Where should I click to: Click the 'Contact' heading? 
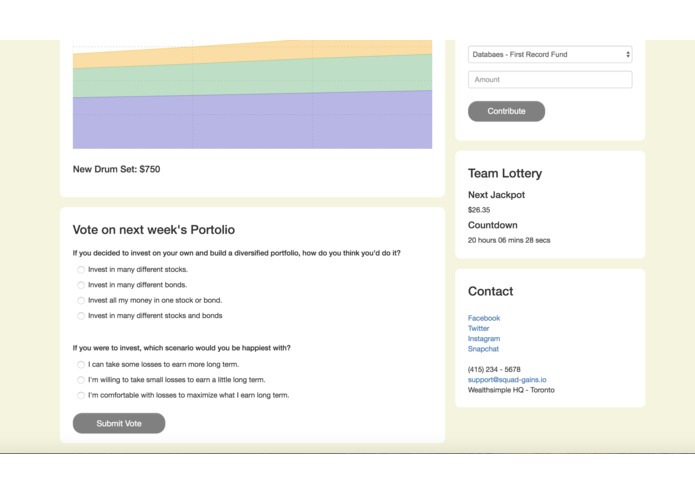click(491, 291)
